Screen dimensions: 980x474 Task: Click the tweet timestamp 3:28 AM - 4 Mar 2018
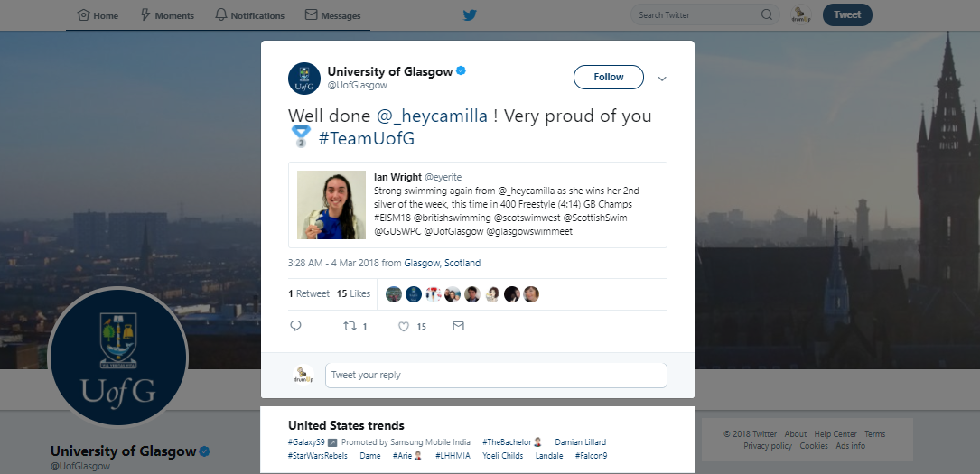click(333, 263)
